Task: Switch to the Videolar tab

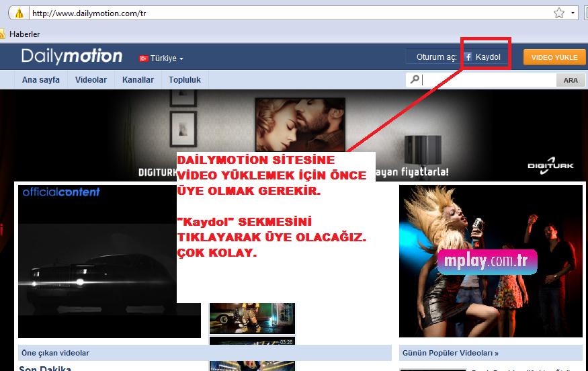Action: coord(91,80)
